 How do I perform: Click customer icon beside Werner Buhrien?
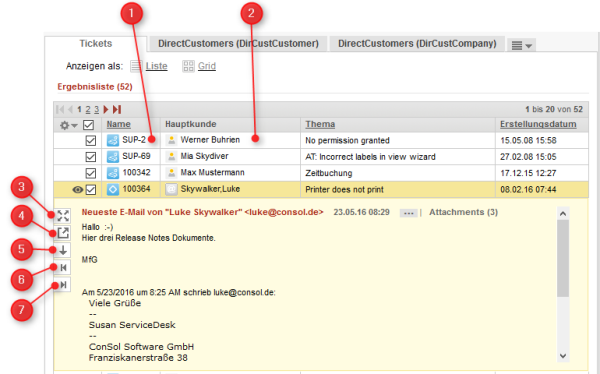coord(171,140)
